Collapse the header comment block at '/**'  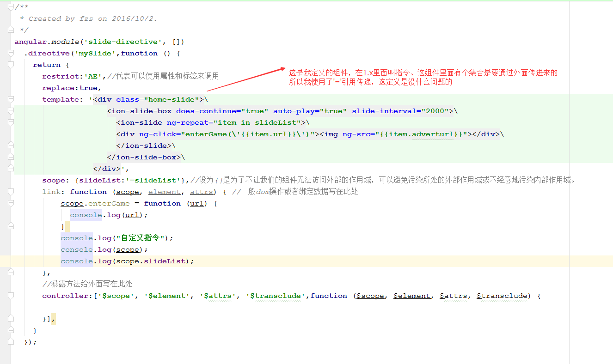click(11, 7)
